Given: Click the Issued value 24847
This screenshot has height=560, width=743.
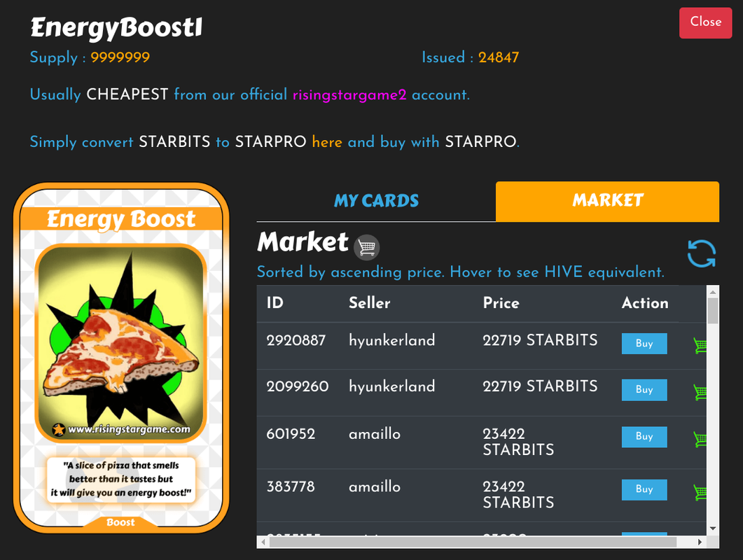Looking at the screenshot, I should (x=499, y=57).
